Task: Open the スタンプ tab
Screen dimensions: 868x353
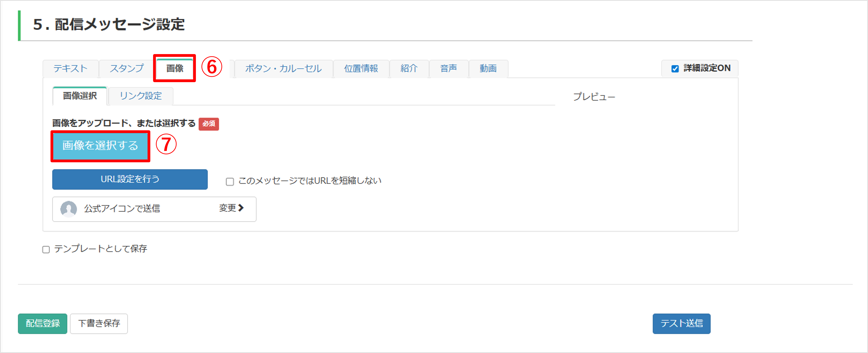Action: [127, 69]
